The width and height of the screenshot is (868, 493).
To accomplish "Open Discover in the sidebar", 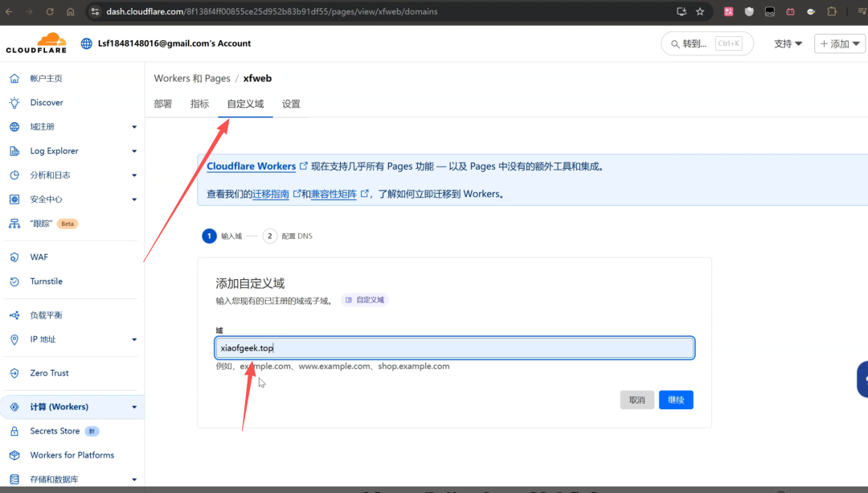I will click(47, 102).
